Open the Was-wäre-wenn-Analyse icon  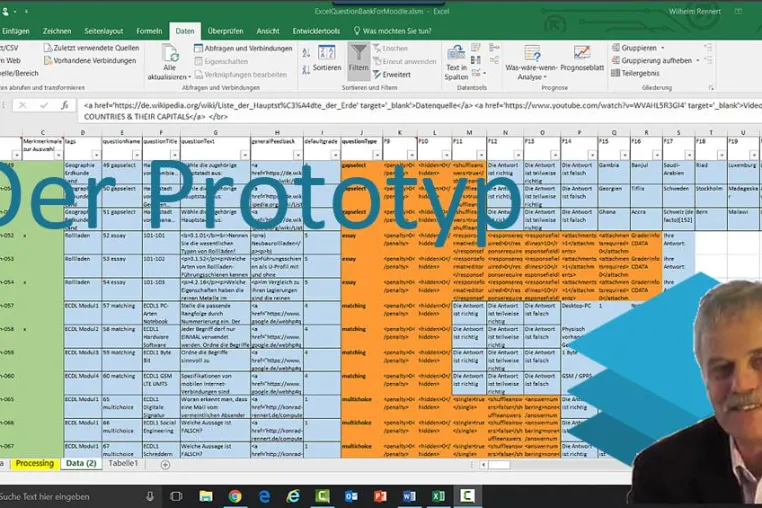click(532, 53)
